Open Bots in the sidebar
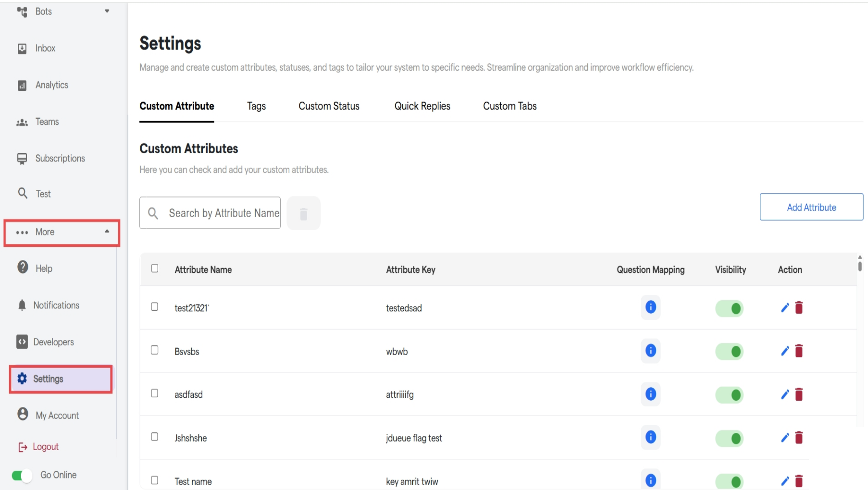Viewport: 868px width, 490px height. (x=43, y=12)
